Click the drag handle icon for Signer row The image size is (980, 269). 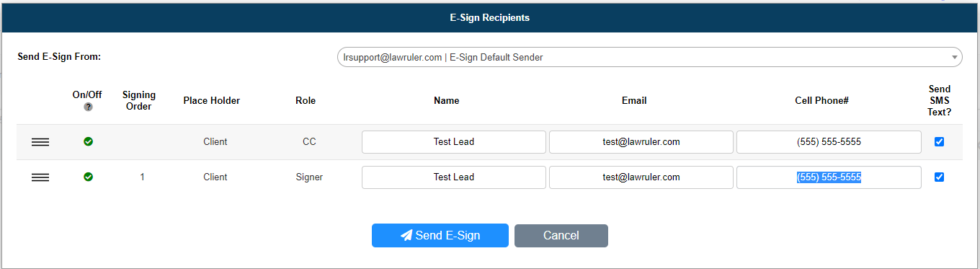[40, 177]
